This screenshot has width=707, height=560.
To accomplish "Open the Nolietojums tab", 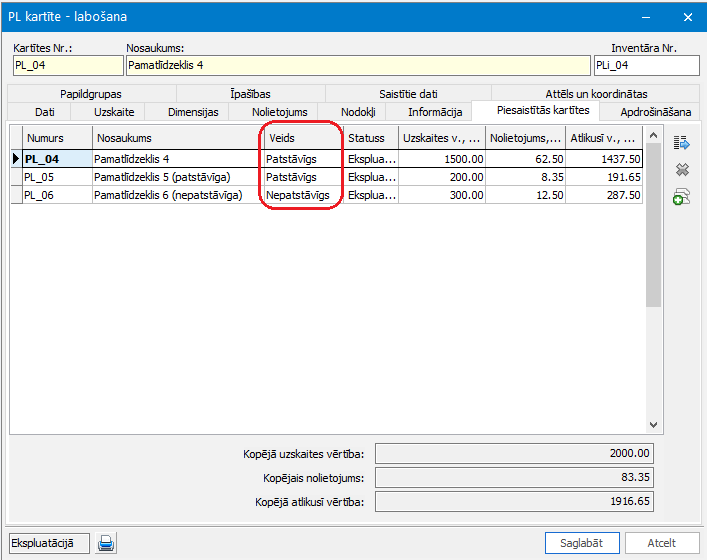I will click(279, 112).
